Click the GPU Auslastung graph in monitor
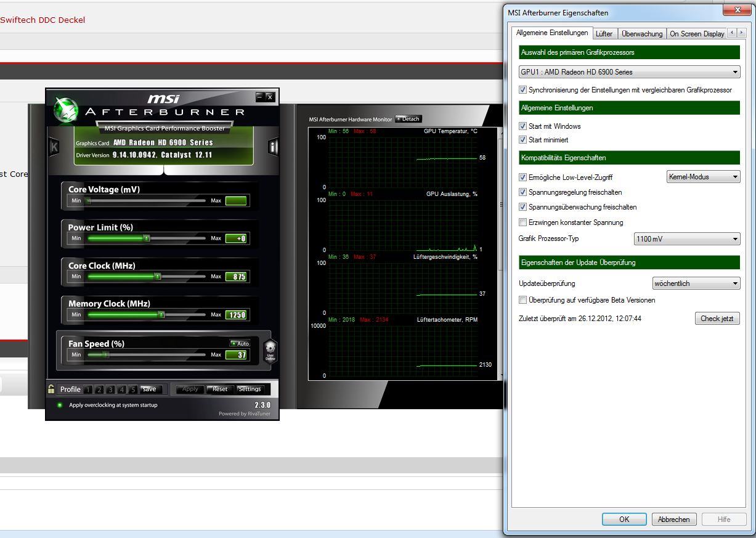This screenshot has width=756, height=538. (x=403, y=225)
